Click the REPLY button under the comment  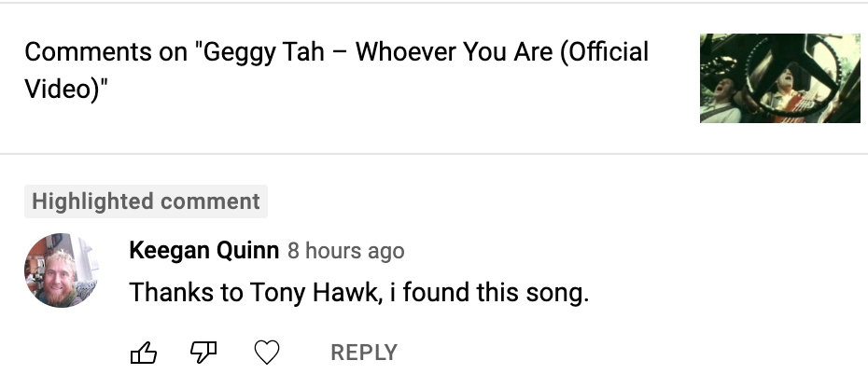(364, 353)
